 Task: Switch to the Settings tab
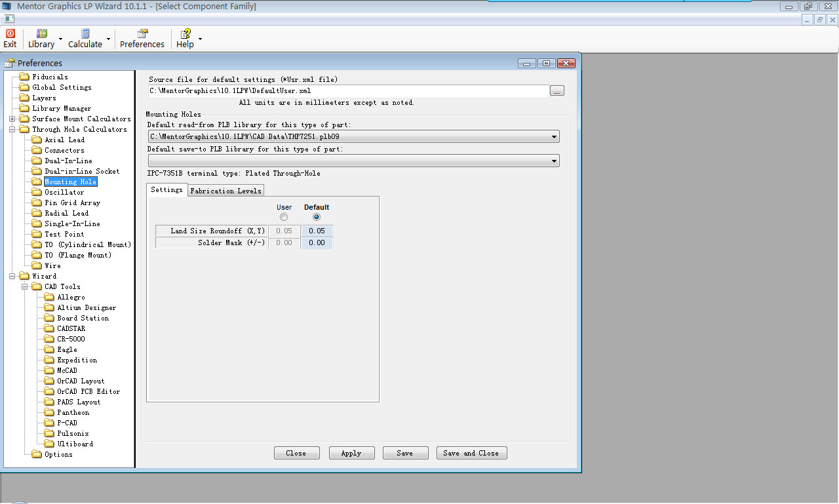pyautogui.click(x=166, y=189)
